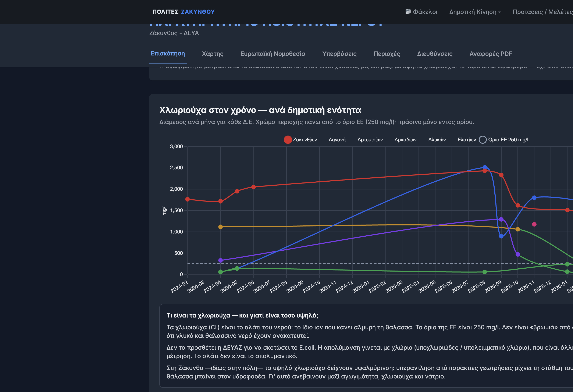Click the purple data point at 2025-10
This screenshot has width=573, height=392.
pos(518,254)
